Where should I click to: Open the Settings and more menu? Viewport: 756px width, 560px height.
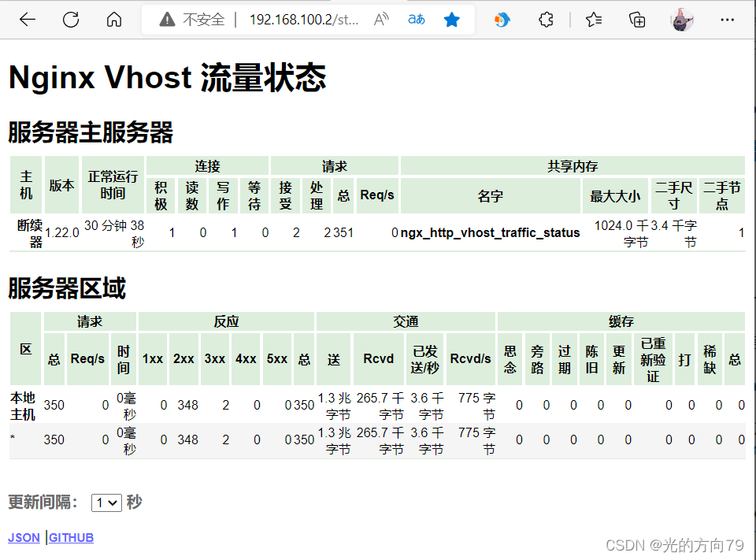728,19
